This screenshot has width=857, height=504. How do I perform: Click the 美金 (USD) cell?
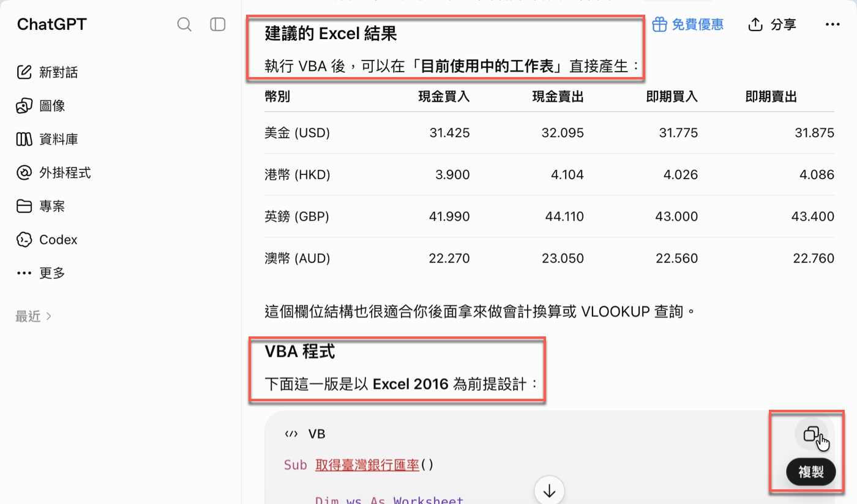[x=298, y=133]
